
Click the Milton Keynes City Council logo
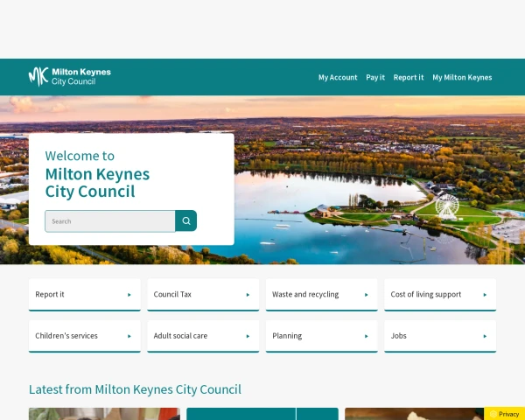pos(70,77)
